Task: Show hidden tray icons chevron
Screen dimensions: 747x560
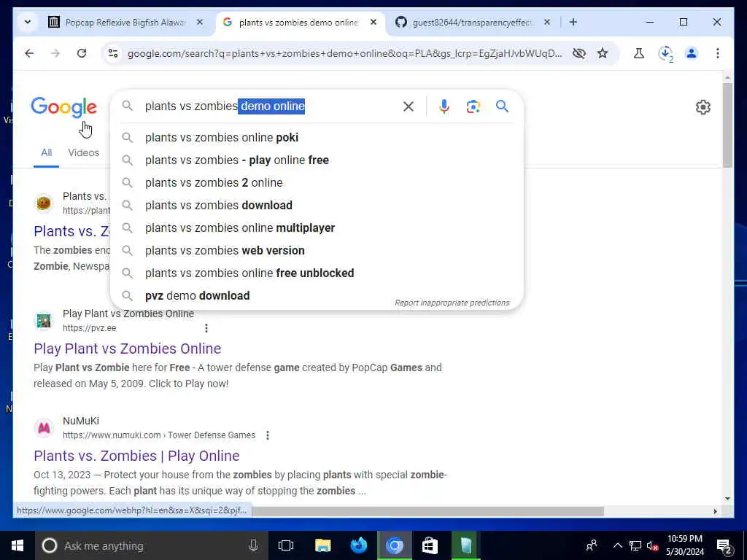Action: [617, 545]
